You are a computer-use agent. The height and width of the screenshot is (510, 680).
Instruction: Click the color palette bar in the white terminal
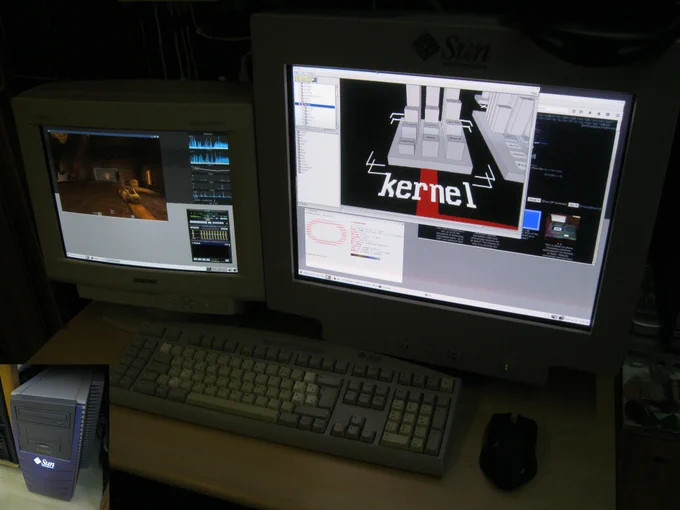click(365, 257)
